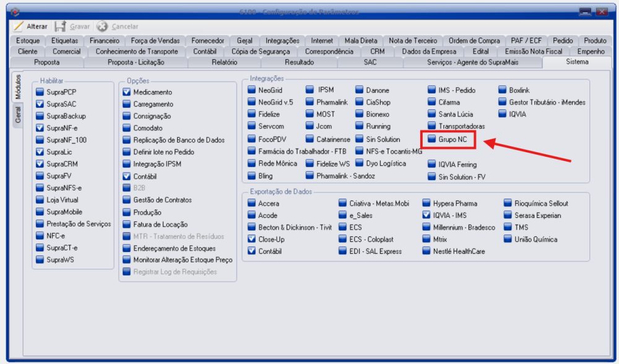Enable the Loja Virtual module

point(40,200)
